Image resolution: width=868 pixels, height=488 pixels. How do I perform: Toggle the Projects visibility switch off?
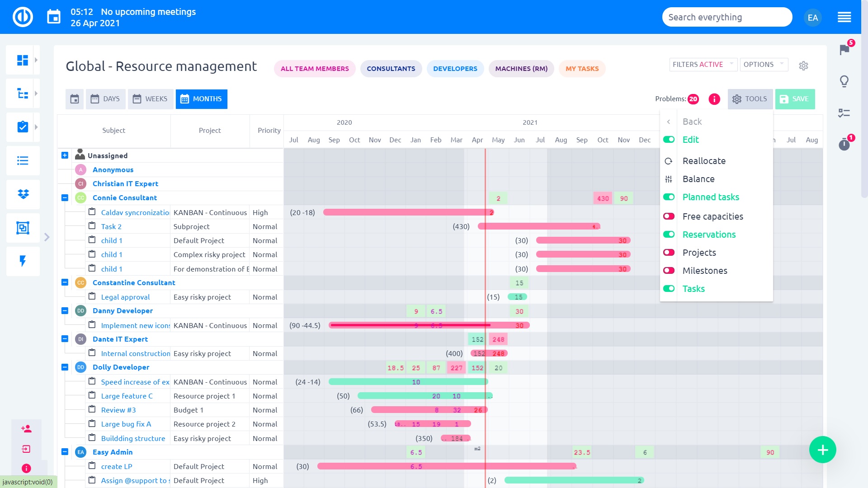(x=670, y=252)
